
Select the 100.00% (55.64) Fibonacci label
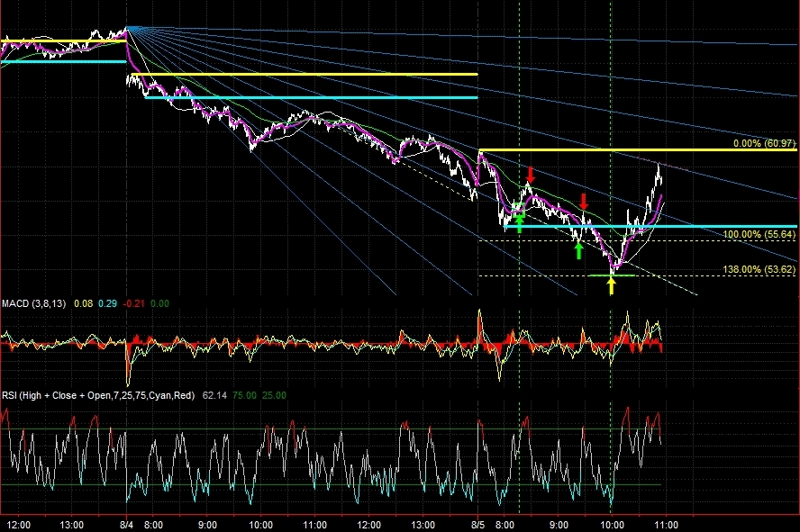point(759,234)
